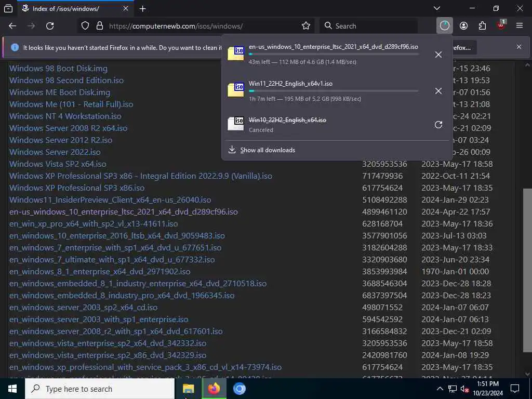Click the progress bar of Win11_22H2 download
Viewport: 532px width, 399px height.
(334, 91)
